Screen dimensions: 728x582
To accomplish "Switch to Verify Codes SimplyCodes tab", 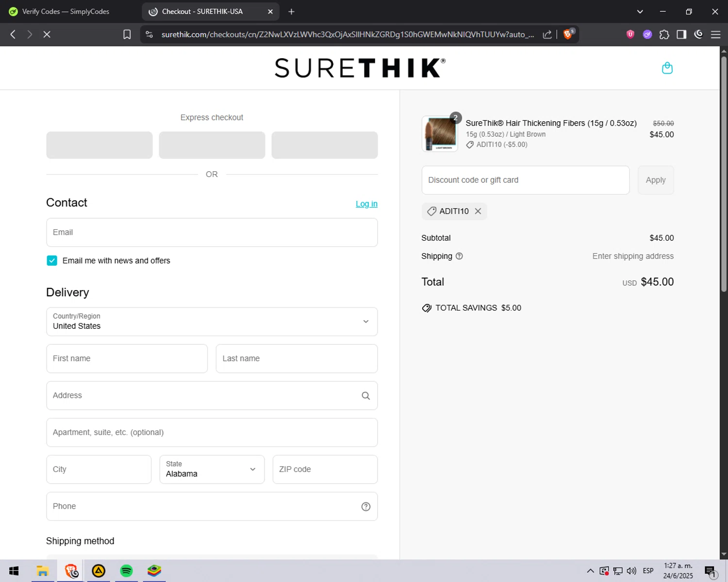I will pos(66,12).
